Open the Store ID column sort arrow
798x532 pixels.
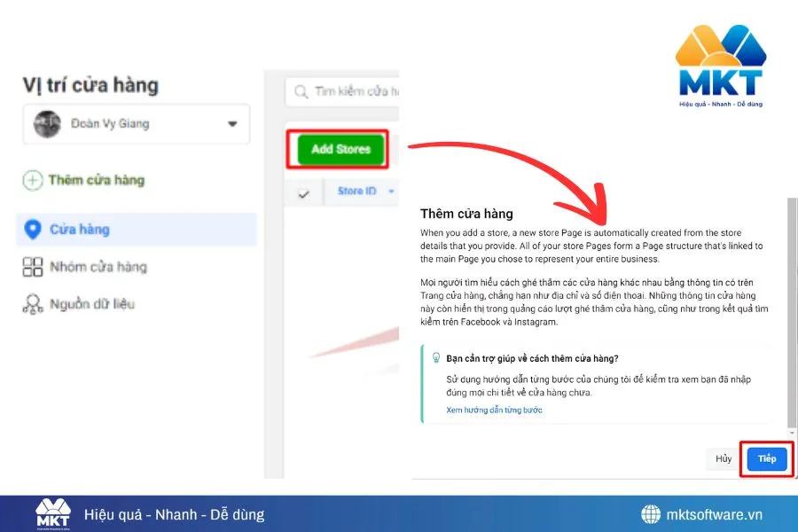(391, 192)
